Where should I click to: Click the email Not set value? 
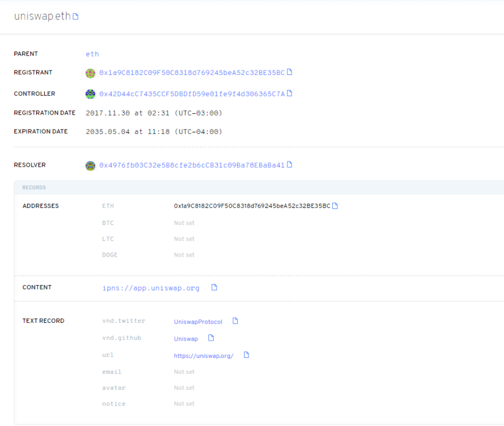(184, 372)
